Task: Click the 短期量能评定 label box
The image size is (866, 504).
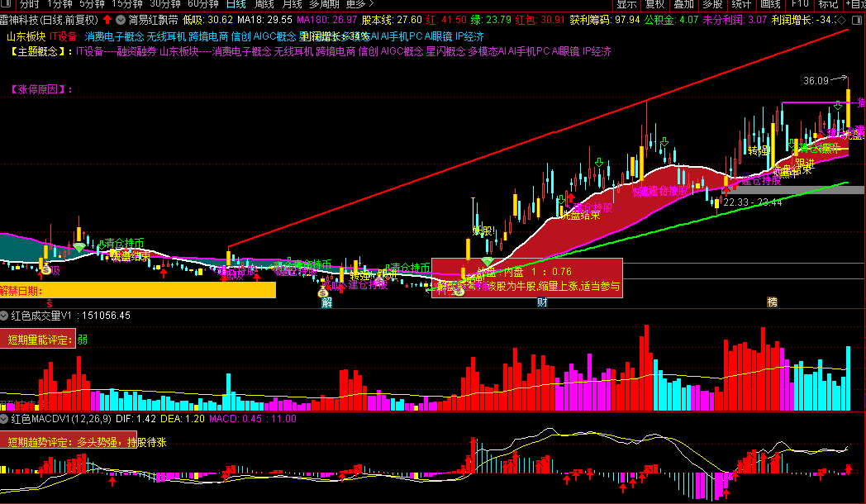Action: pyautogui.click(x=37, y=340)
